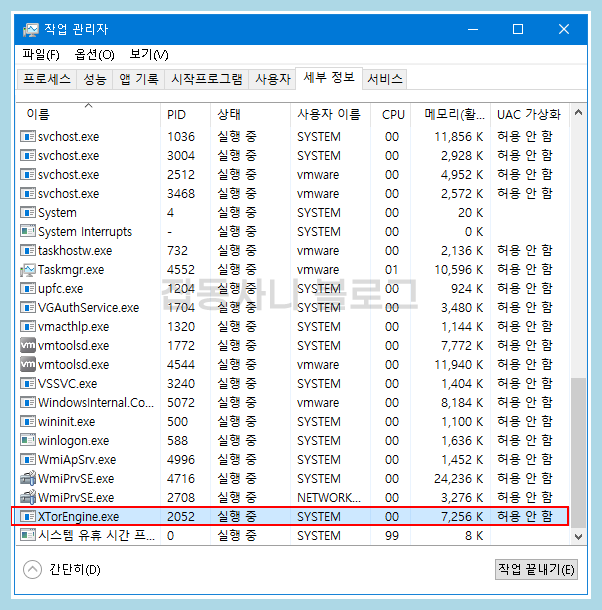
Task: Open the 파일(F) menu
Action: (x=41, y=54)
